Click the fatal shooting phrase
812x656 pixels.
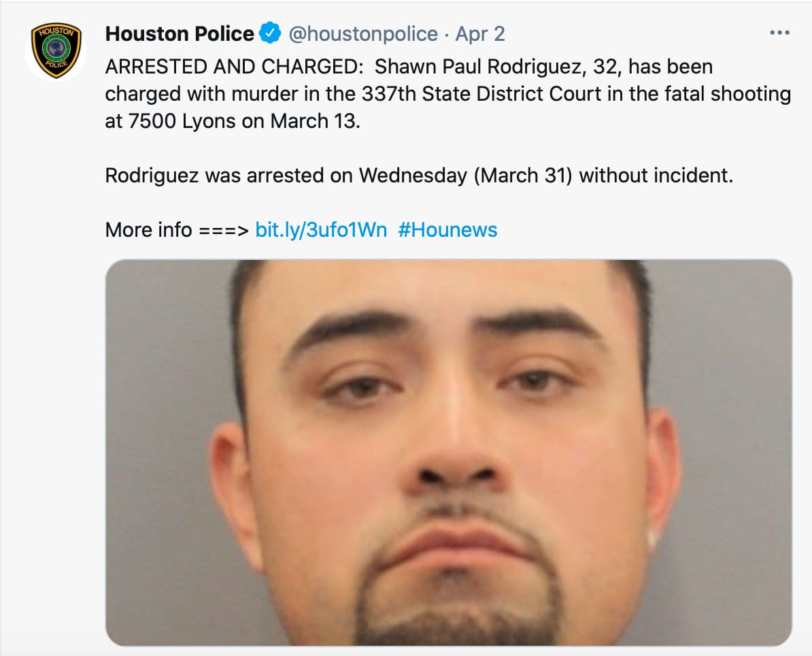tap(728, 94)
